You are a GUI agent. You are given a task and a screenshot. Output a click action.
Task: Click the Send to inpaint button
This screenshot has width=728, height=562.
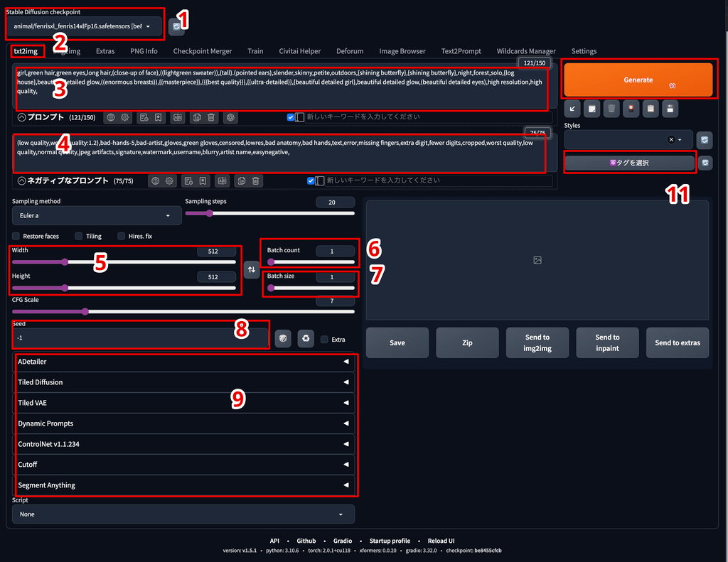[x=607, y=342]
